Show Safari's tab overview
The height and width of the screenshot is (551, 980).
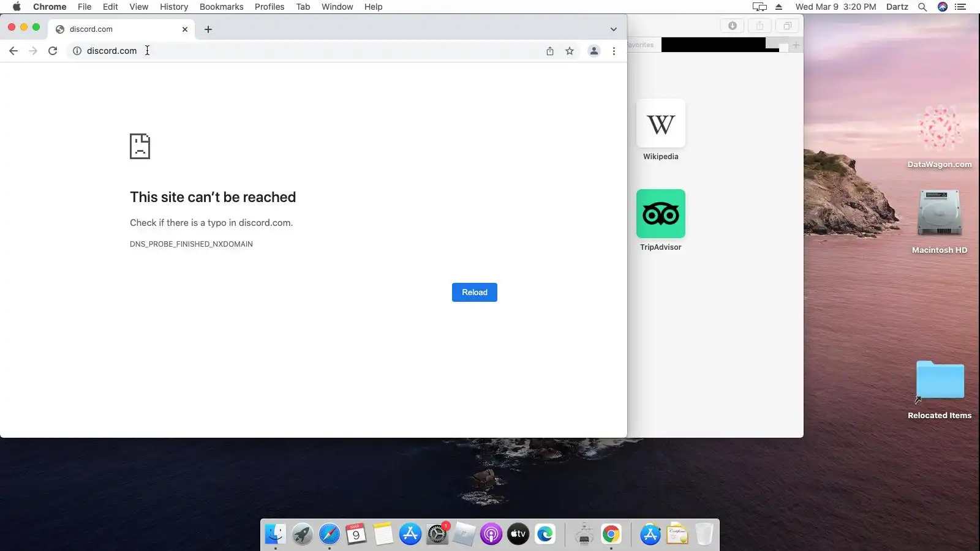[787, 26]
